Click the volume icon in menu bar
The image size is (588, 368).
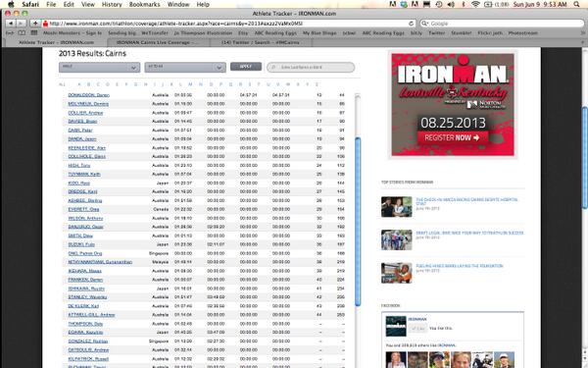tap(451, 4)
